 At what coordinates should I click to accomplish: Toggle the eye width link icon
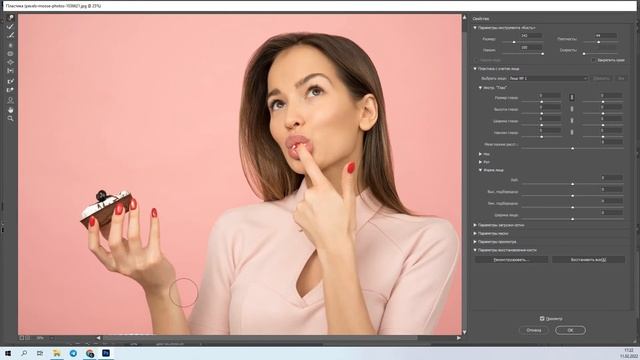pos(572,120)
